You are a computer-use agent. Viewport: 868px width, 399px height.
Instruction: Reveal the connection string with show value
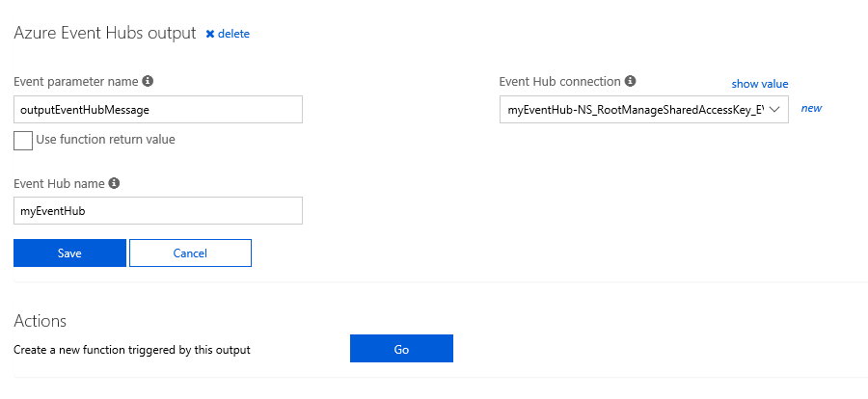tap(760, 84)
